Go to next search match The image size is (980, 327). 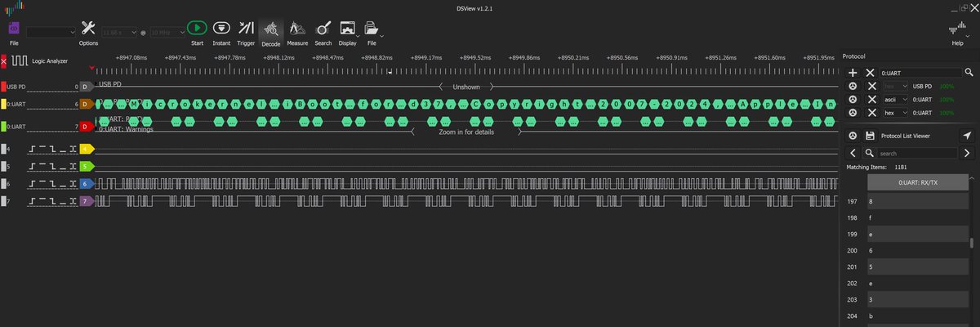click(969, 153)
